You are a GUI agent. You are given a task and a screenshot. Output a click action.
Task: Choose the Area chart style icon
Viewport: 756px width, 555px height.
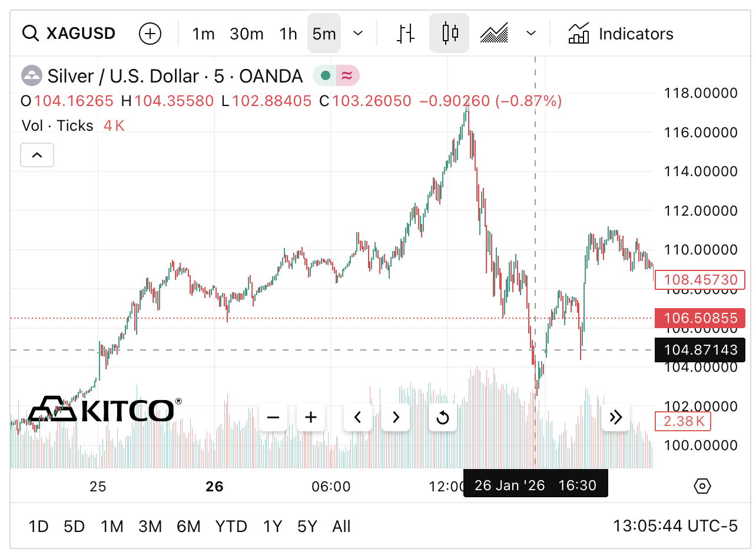(x=494, y=34)
